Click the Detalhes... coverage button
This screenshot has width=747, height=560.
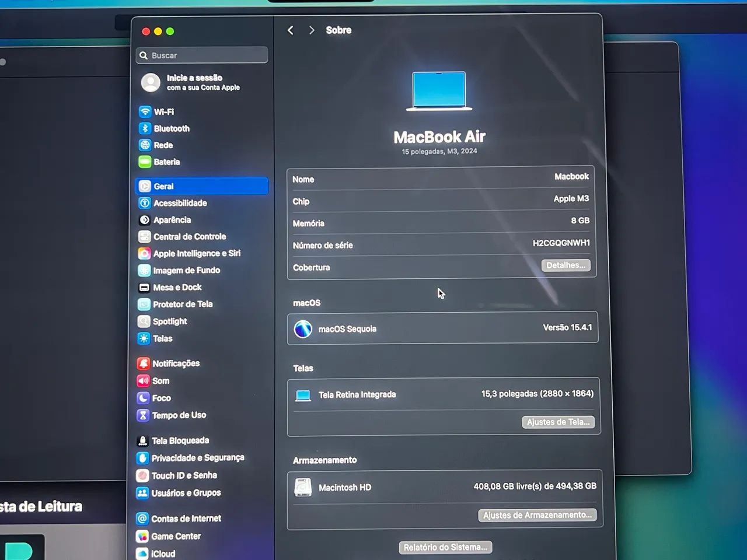point(566,265)
